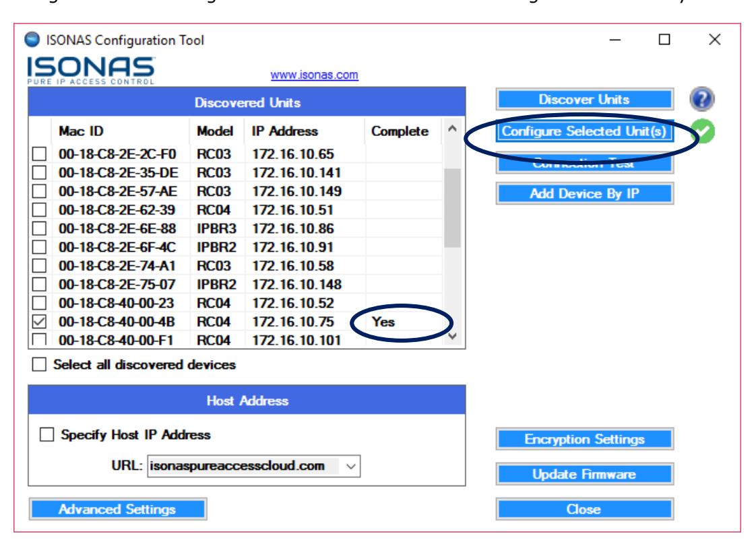This screenshot has height=550, width=756.
Task: Click IP address 172.16.10.91
Action: (x=292, y=247)
